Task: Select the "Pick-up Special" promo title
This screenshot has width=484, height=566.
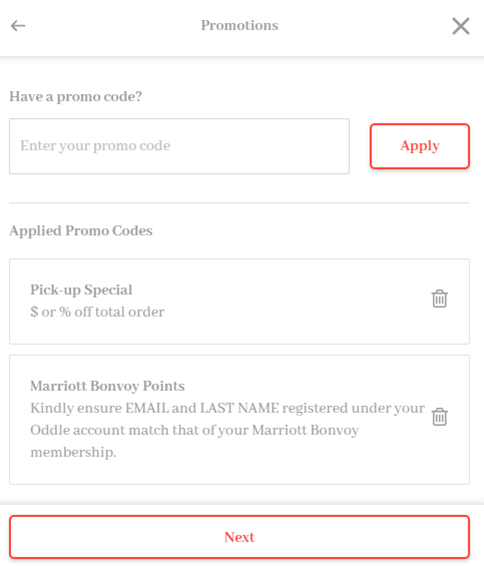Action: click(x=81, y=290)
